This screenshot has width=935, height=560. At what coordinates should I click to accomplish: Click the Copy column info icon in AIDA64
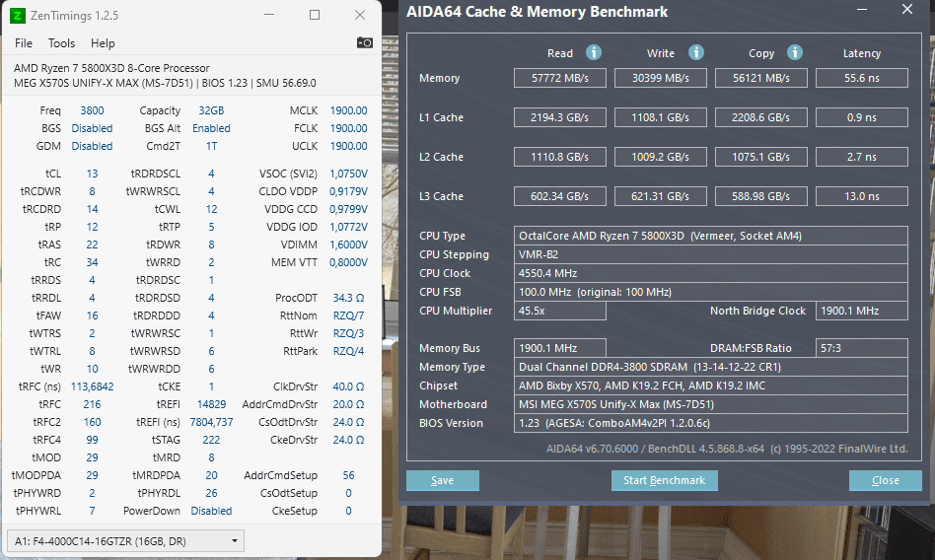(794, 52)
